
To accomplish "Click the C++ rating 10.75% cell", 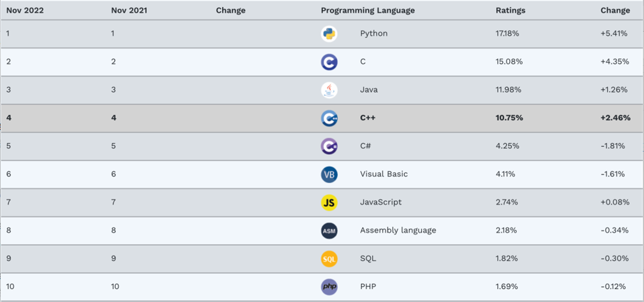I will pos(509,118).
